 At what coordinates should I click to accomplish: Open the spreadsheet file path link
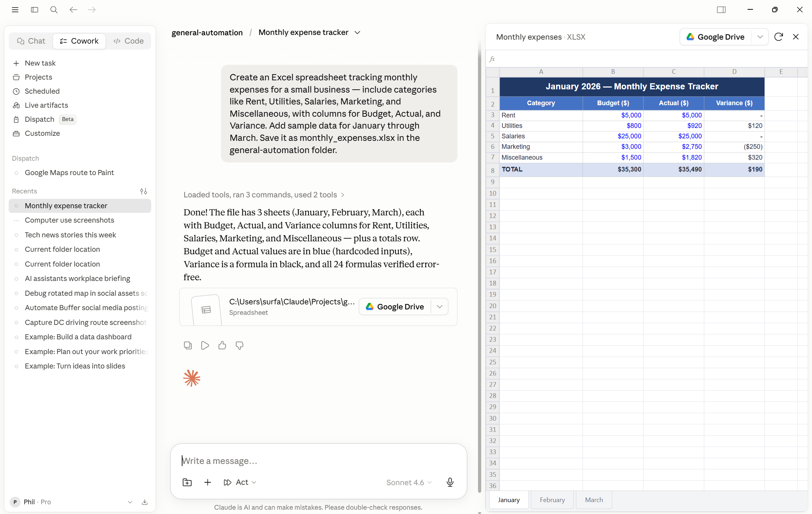click(x=292, y=301)
